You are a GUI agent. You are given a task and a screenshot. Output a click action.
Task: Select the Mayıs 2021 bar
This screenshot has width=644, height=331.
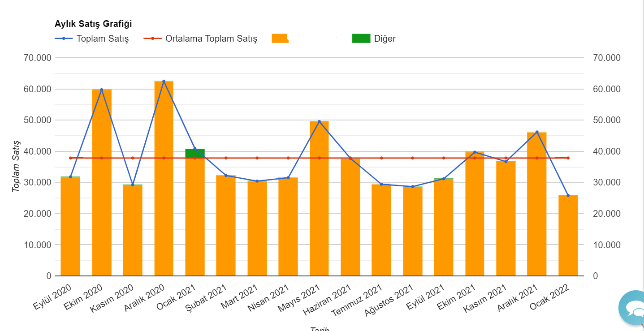[319, 199]
